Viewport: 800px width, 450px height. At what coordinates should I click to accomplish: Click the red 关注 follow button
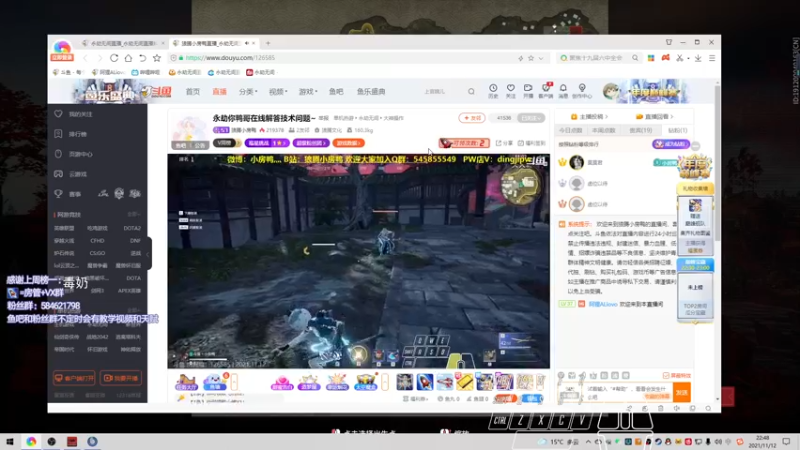pyautogui.click(x=471, y=118)
